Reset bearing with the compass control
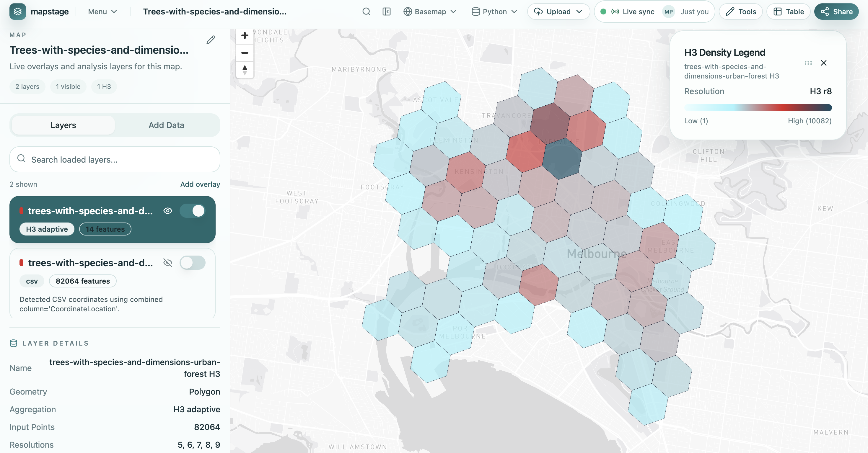868x453 pixels. click(x=245, y=70)
